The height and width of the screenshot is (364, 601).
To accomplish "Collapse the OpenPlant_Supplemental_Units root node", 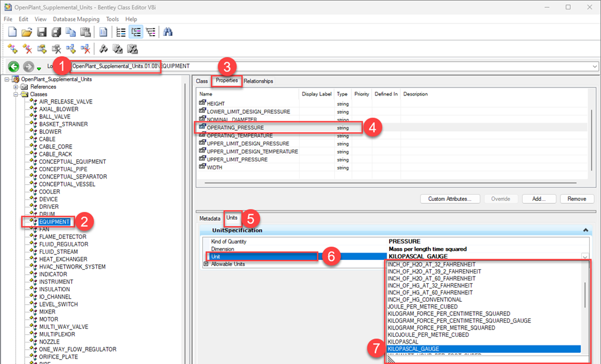I will tap(7, 79).
